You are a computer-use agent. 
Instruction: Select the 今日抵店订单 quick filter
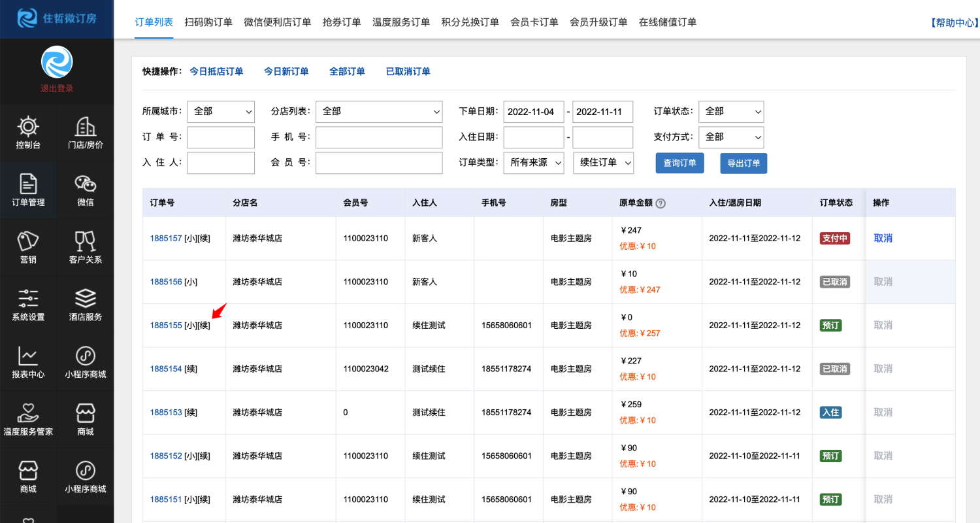tap(216, 71)
